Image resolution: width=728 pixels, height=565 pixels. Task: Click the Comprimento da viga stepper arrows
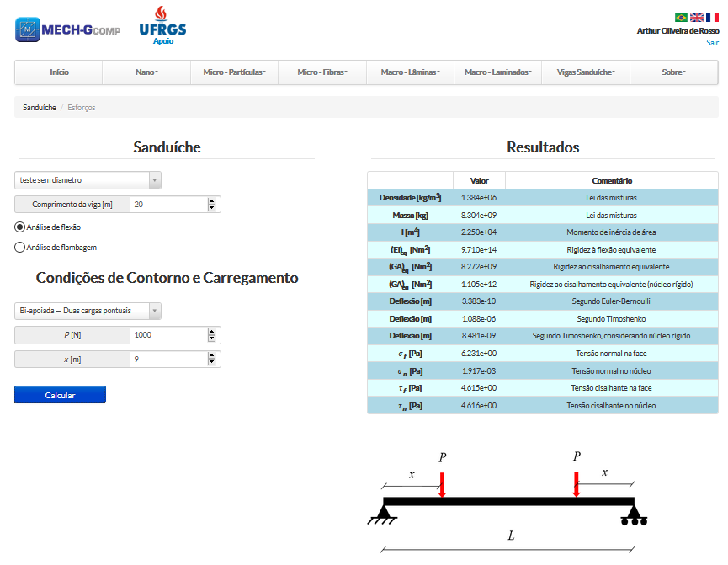211,205
